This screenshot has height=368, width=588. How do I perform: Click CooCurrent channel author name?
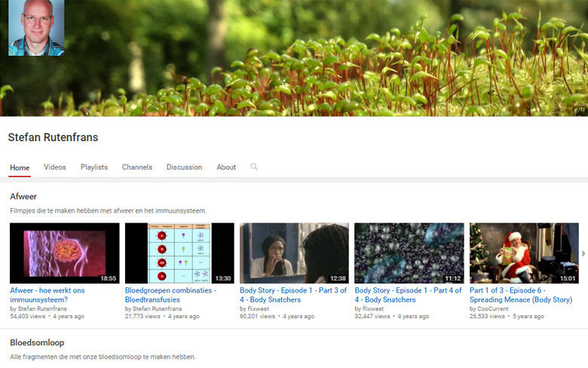tap(493, 308)
